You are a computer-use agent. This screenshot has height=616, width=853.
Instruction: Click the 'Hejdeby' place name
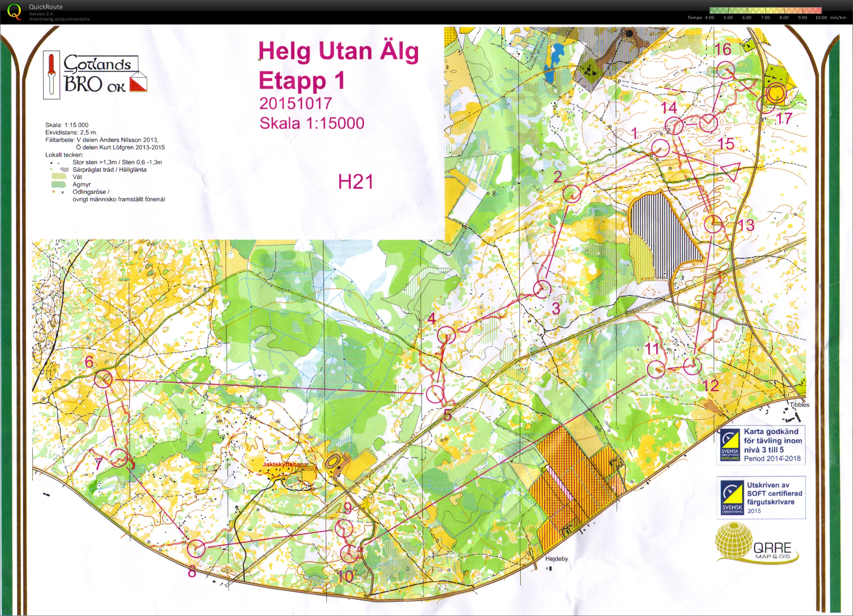coord(557,559)
